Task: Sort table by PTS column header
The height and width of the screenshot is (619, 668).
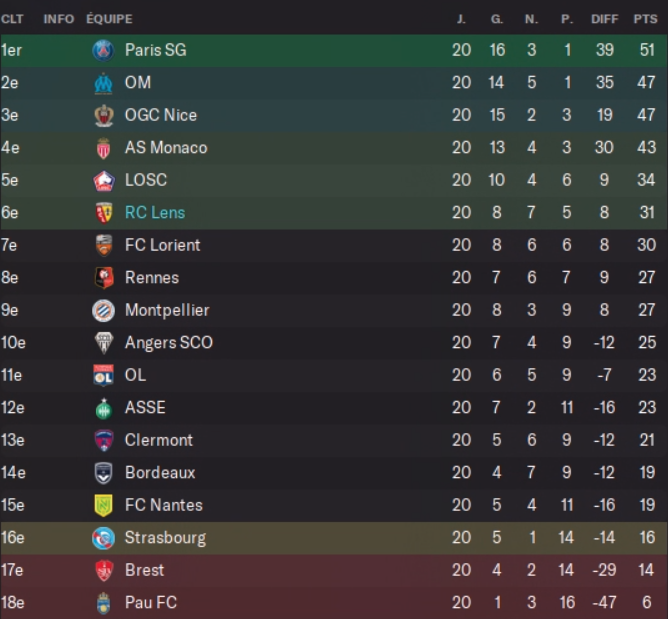Action: [x=645, y=19]
